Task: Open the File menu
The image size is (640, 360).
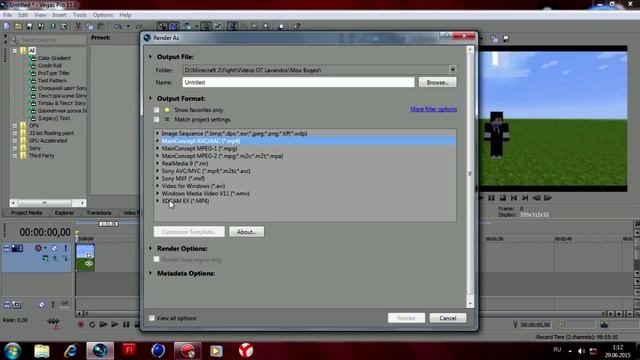Action: [x=7, y=15]
